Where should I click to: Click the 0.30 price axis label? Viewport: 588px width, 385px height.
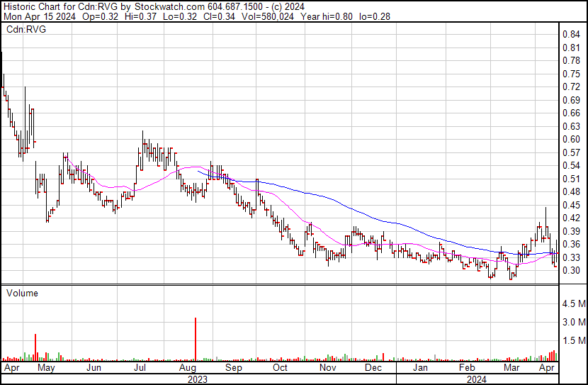pos(571,270)
